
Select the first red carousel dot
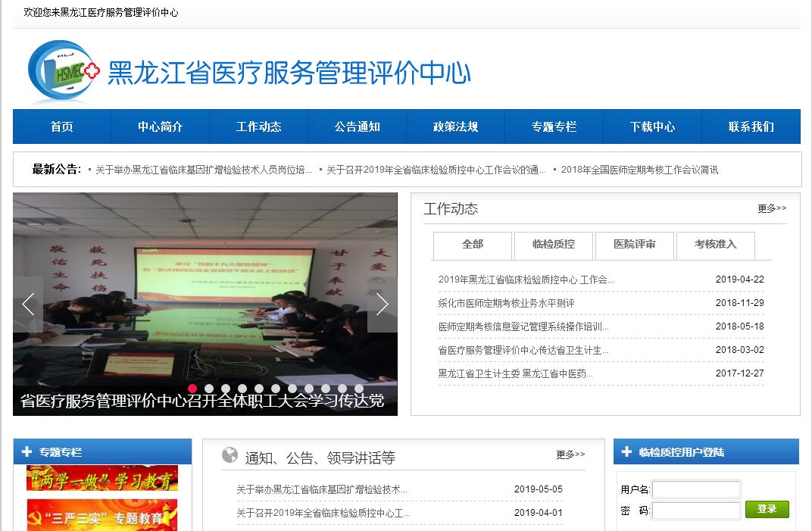click(192, 389)
